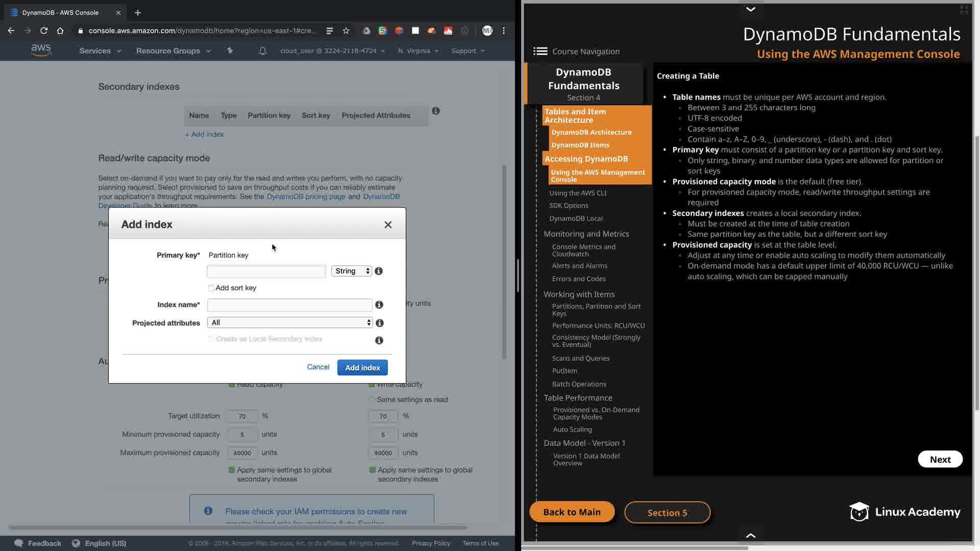Click AWS notifications bell icon

tap(262, 51)
